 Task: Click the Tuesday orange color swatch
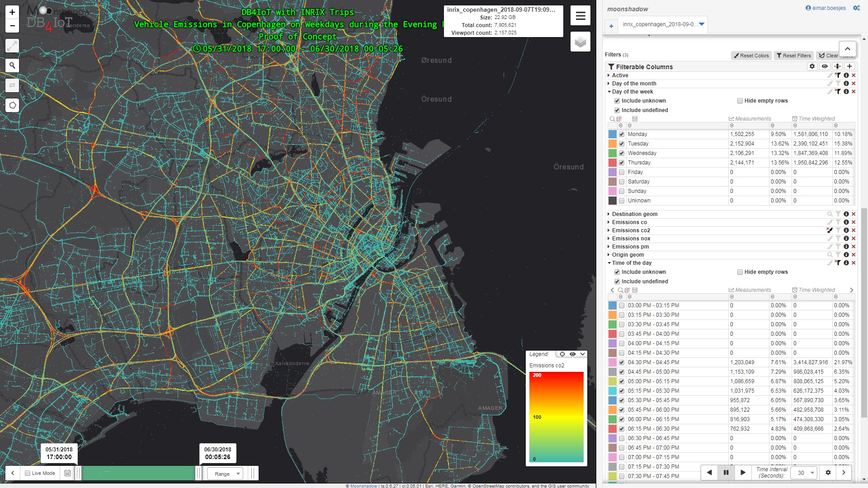point(612,144)
